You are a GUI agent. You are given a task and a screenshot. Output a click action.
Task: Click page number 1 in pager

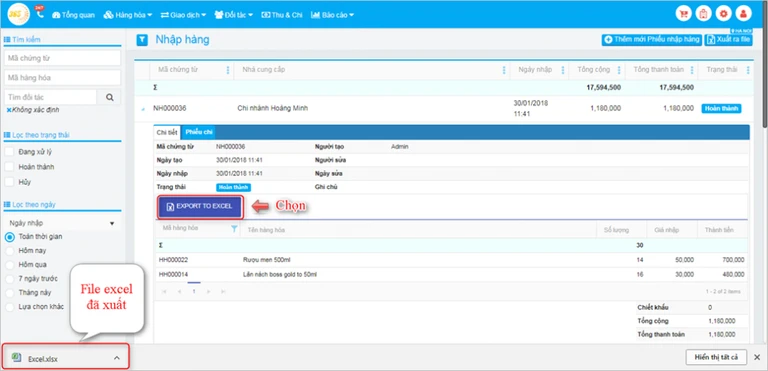pos(194,292)
